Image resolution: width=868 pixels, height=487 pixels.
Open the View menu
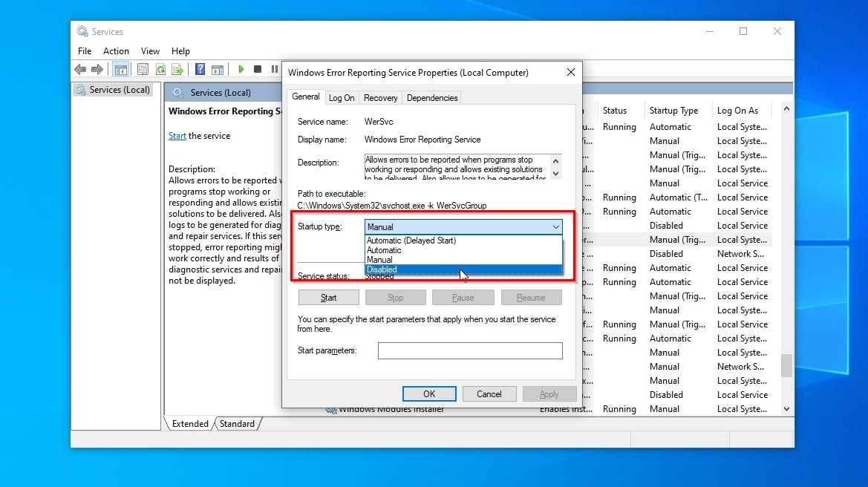[150, 51]
